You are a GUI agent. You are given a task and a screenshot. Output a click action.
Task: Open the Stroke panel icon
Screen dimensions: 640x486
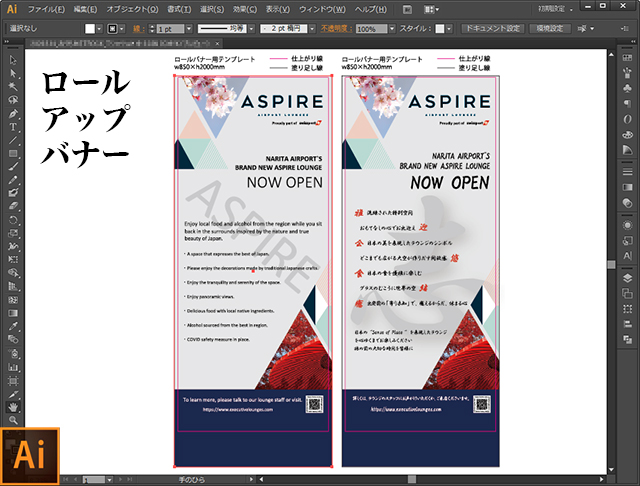point(627,172)
